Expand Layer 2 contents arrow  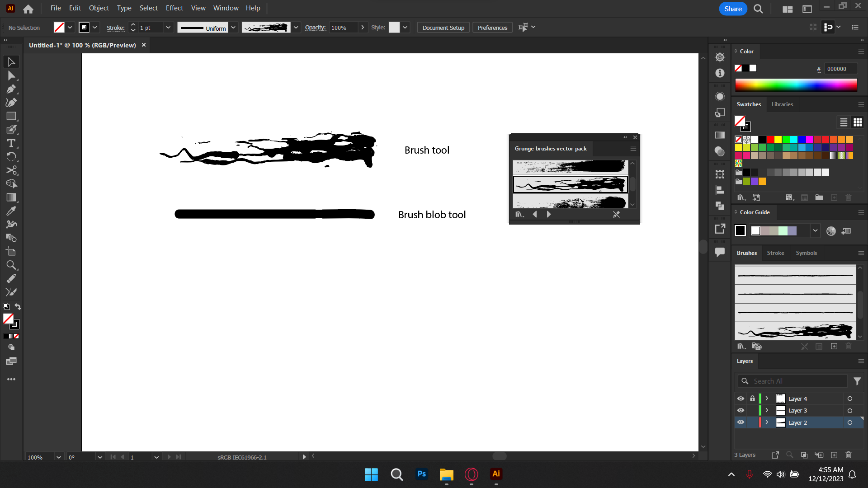pos(767,422)
